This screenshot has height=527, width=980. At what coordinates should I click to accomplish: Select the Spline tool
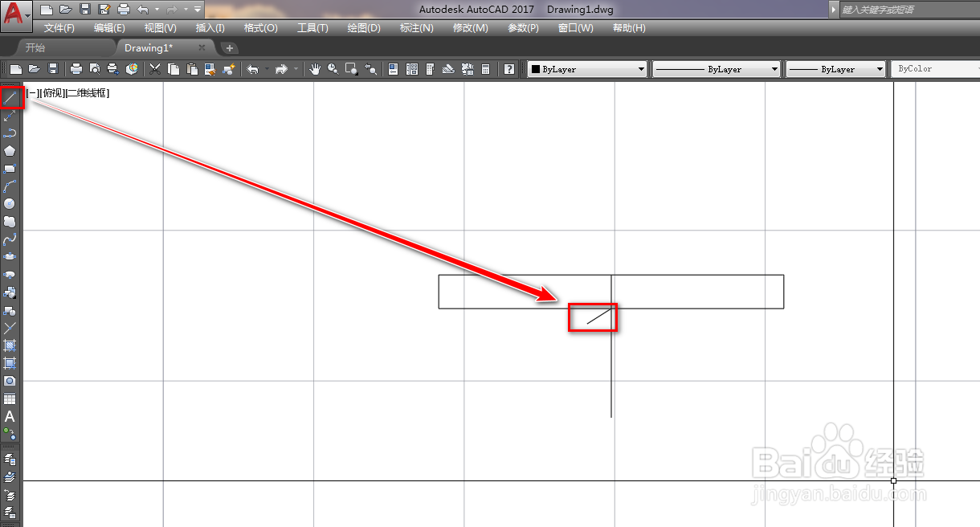point(10,239)
